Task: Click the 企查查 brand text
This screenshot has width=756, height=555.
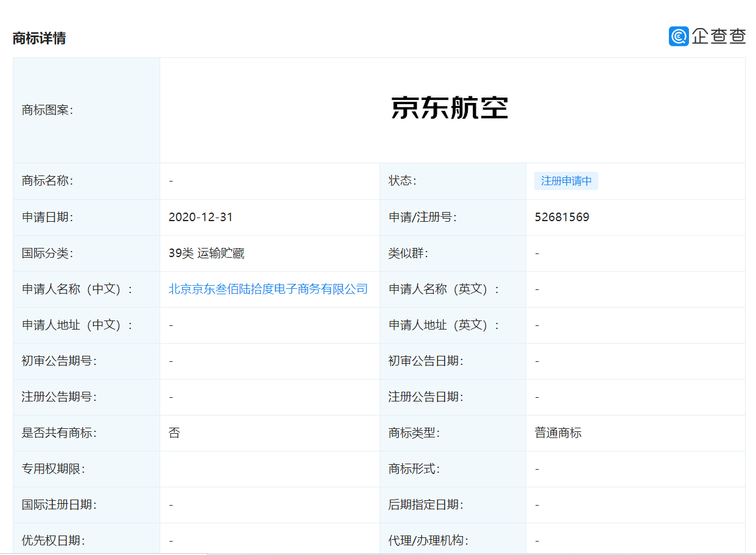Action: 719,36
